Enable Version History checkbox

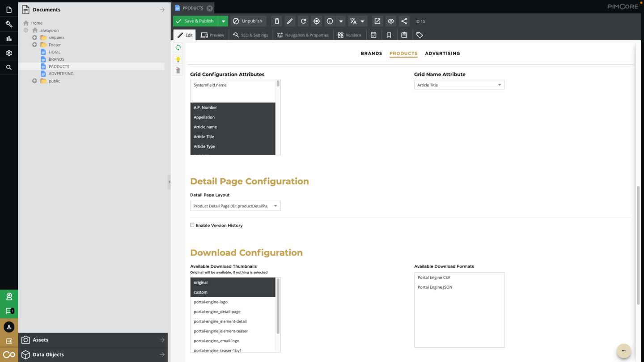tap(192, 225)
